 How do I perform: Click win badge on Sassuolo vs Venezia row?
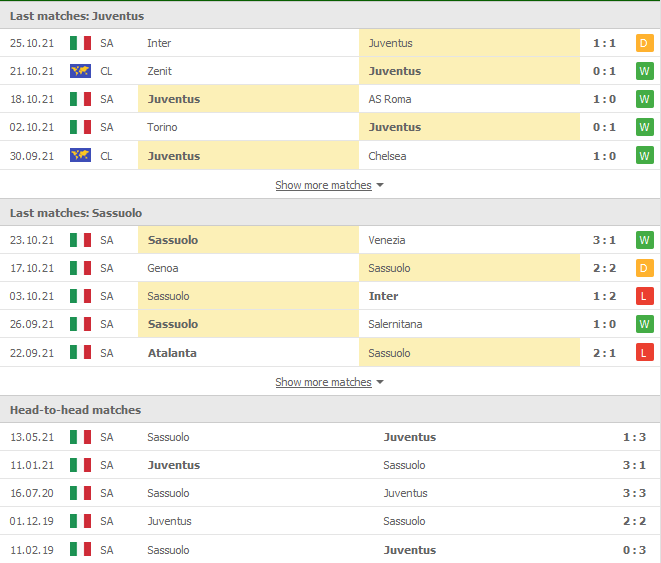(644, 240)
